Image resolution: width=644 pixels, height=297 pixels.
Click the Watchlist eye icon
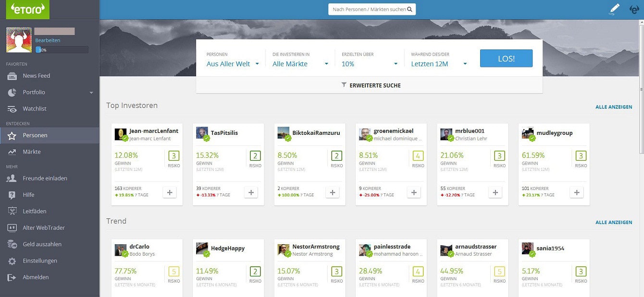coord(12,109)
